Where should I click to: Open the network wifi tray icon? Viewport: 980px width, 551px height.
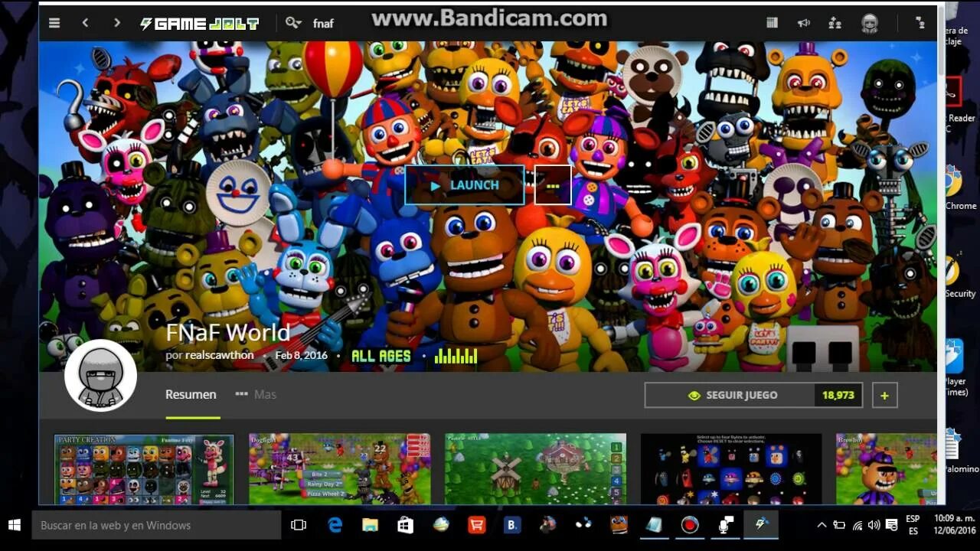857,525
